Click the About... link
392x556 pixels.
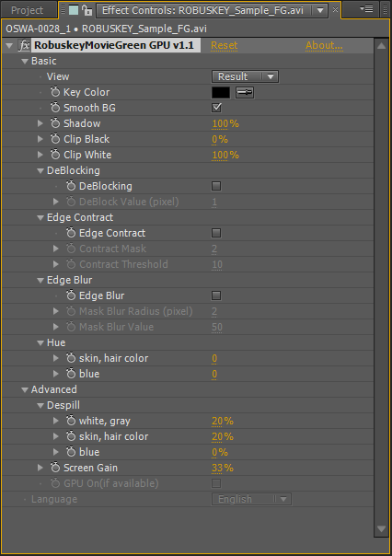(x=324, y=45)
